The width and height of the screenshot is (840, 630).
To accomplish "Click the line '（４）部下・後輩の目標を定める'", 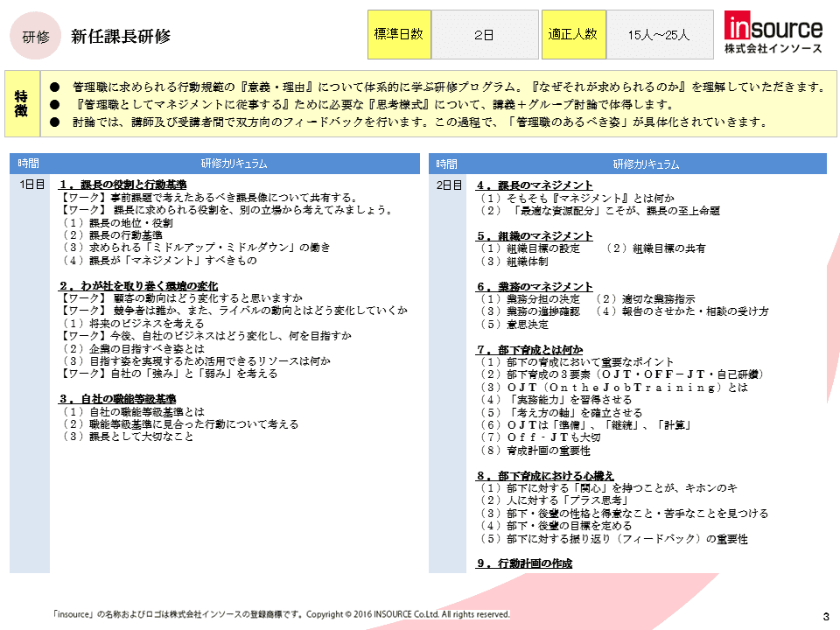I will pyautogui.click(x=555, y=526).
